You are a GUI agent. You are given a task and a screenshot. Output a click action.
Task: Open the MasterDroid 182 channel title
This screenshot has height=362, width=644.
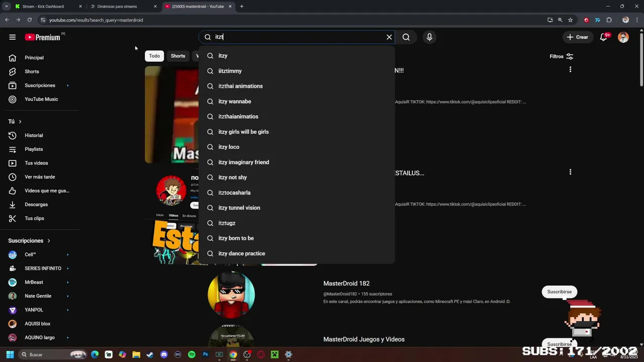point(346,284)
